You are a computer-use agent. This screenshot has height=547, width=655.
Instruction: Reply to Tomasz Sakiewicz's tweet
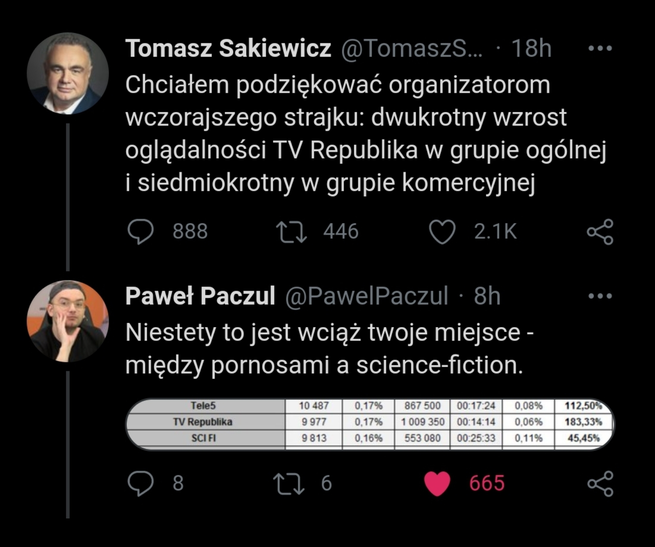coord(142,231)
